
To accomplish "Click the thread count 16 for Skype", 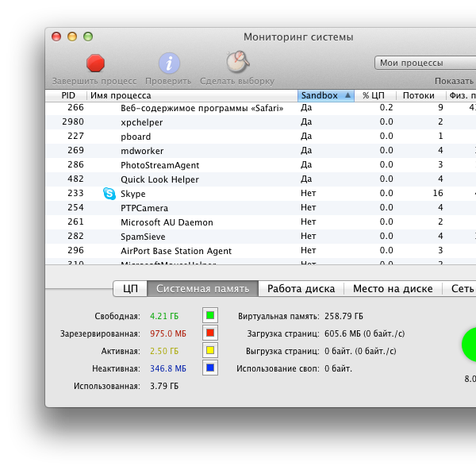I will tap(438, 193).
